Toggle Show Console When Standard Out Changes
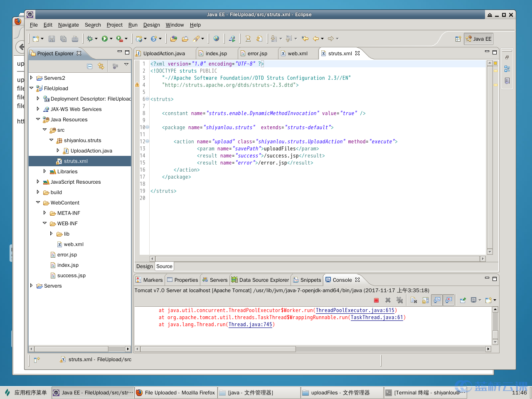The width and height of the screenshot is (532, 399). pos(437,300)
